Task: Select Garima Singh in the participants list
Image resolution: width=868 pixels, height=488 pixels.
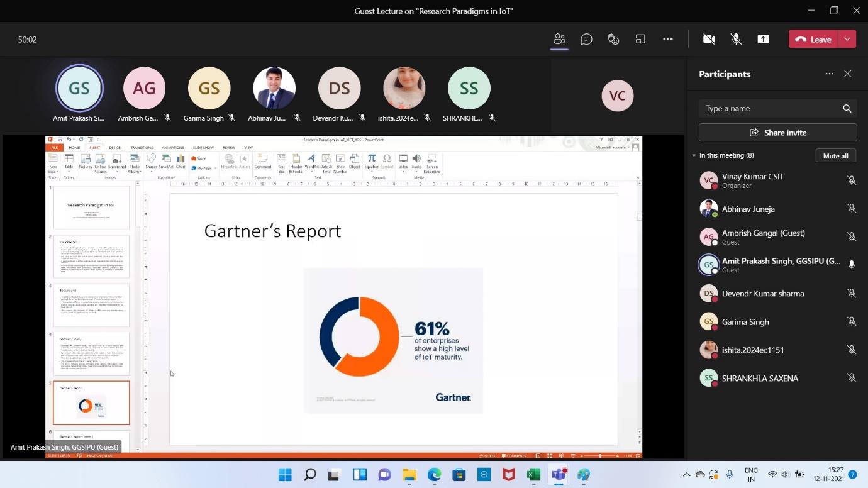Action: coord(745,322)
